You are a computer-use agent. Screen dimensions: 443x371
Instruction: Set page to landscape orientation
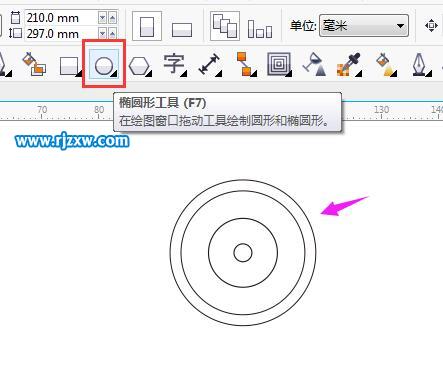182,29
